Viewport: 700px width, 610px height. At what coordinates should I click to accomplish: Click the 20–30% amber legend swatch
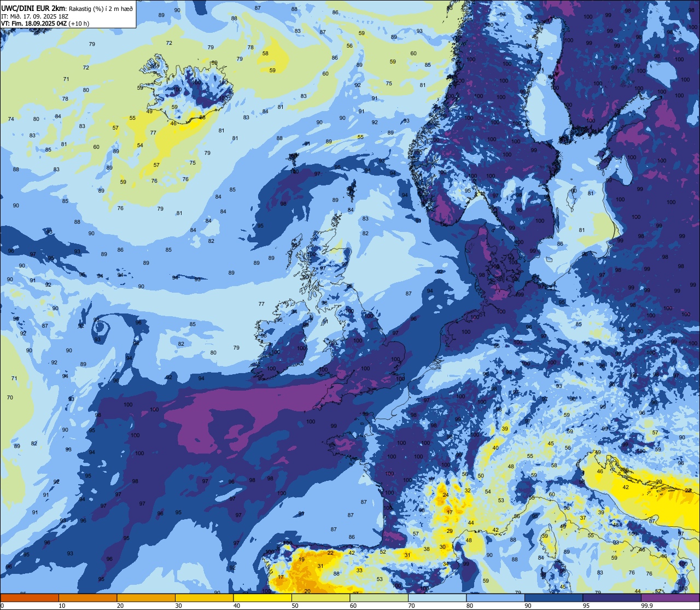(x=146, y=597)
